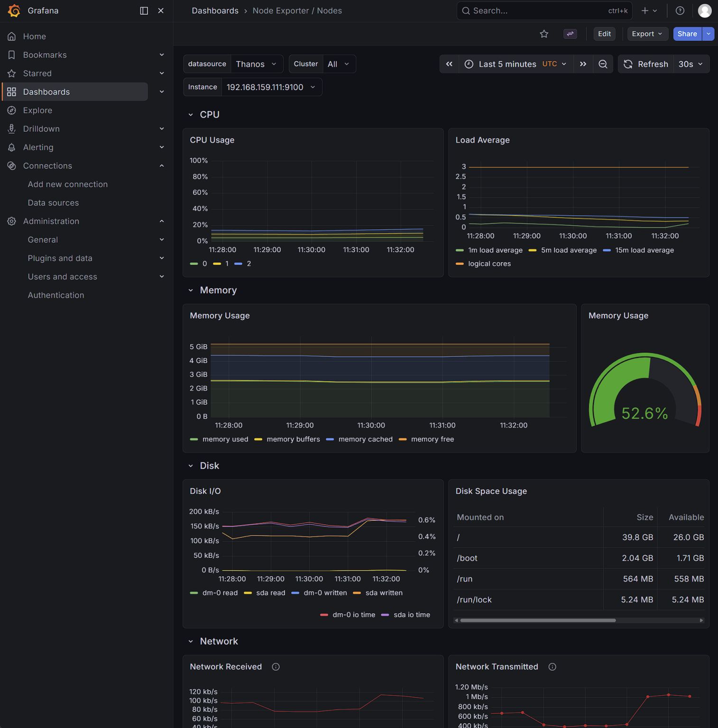Open Explore from the sidebar

(37, 110)
